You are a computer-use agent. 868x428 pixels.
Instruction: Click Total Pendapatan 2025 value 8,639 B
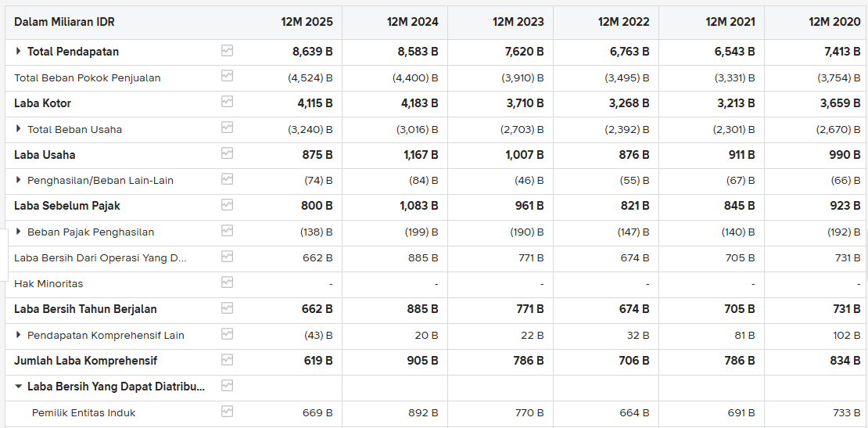point(312,52)
